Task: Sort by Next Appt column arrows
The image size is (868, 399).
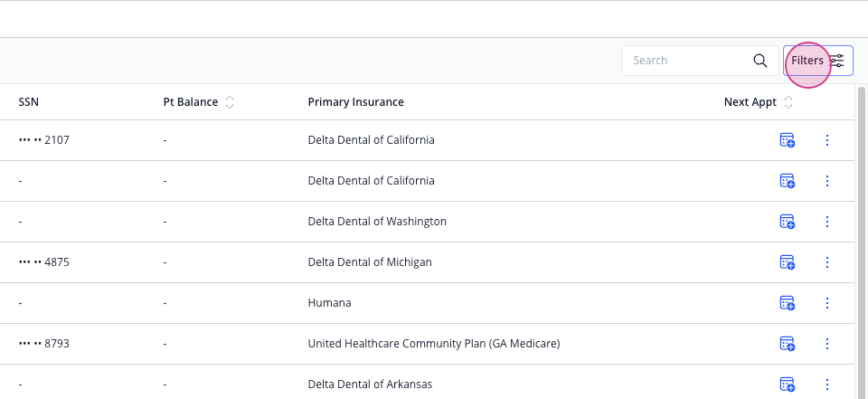Action: (788, 102)
